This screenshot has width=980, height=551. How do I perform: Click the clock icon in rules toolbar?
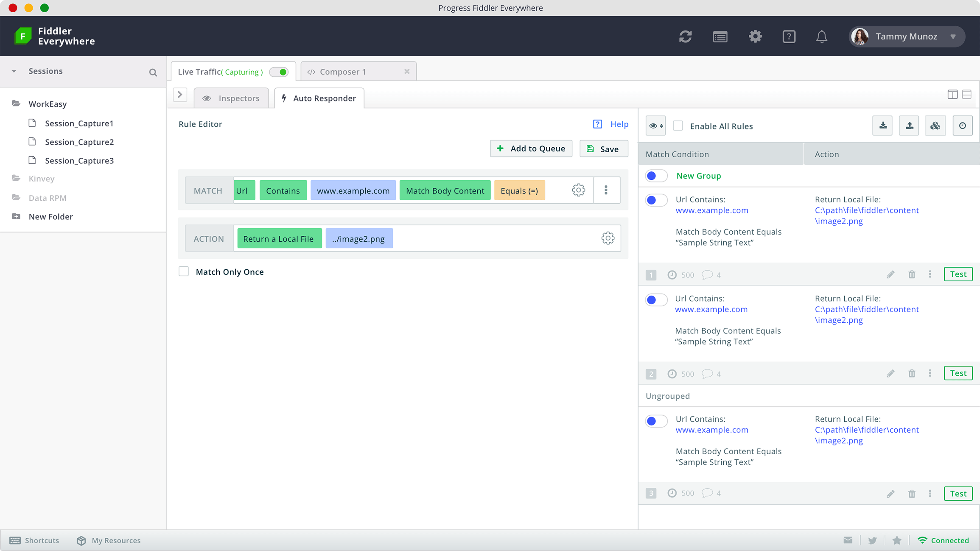[963, 126]
